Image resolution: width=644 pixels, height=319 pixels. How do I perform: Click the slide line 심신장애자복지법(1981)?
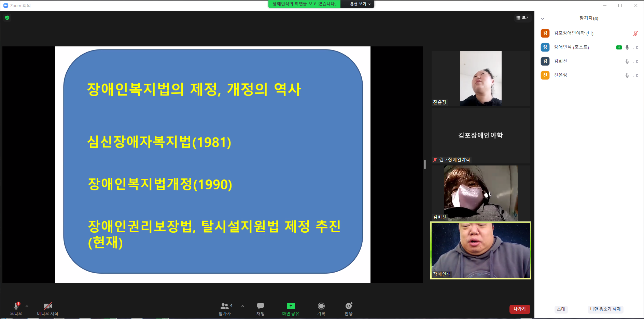(159, 142)
